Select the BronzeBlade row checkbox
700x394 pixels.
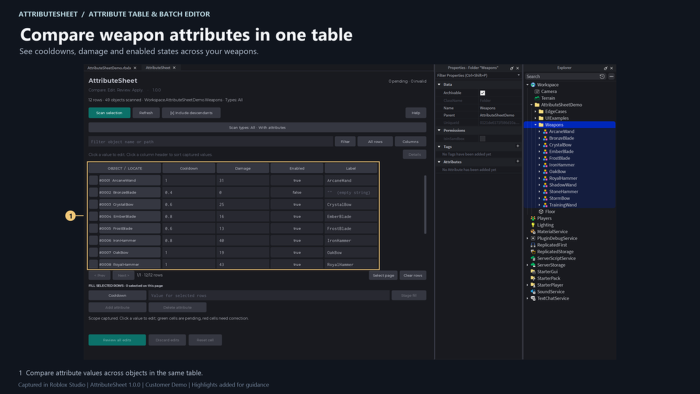[93, 192]
